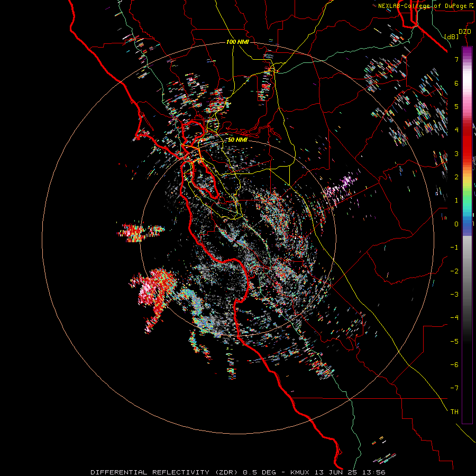
Task: Click the -4 value on the dB scale
Action: coord(454,318)
